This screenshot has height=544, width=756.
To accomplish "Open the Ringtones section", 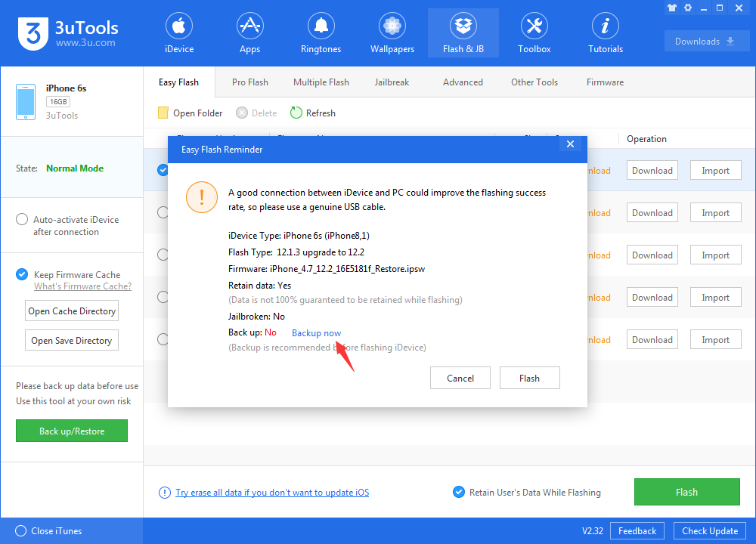I will point(321,33).
